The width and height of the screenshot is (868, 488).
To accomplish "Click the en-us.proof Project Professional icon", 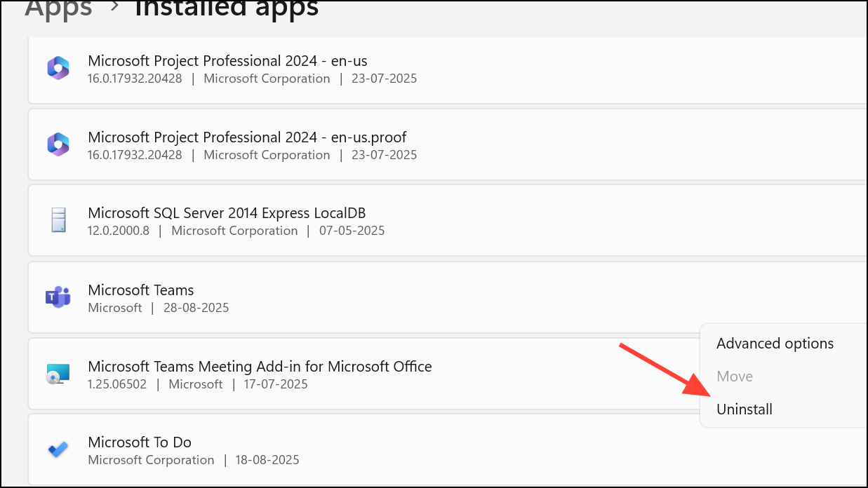I will coord(57,144).
